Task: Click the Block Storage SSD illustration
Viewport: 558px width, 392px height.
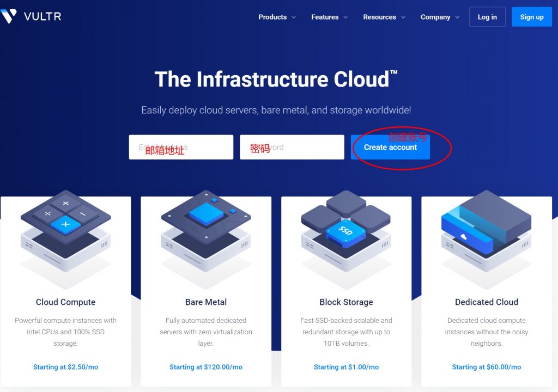Action: click(346, 239)
